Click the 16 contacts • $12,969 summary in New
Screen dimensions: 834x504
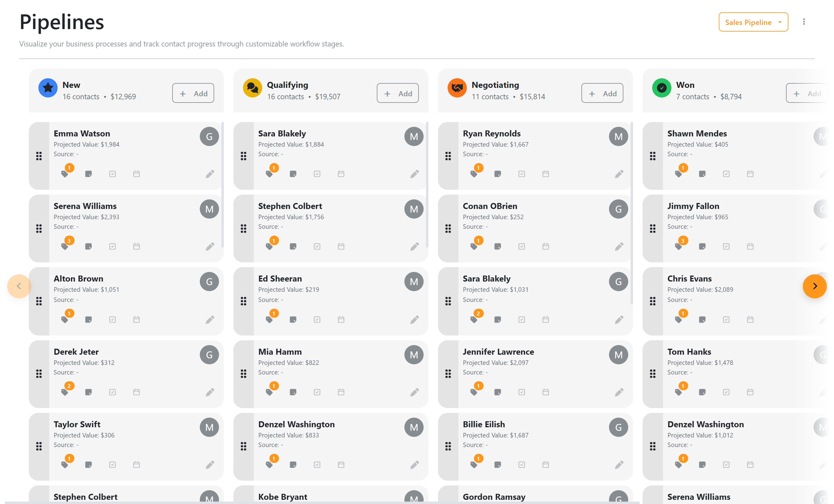pos(99,97)
